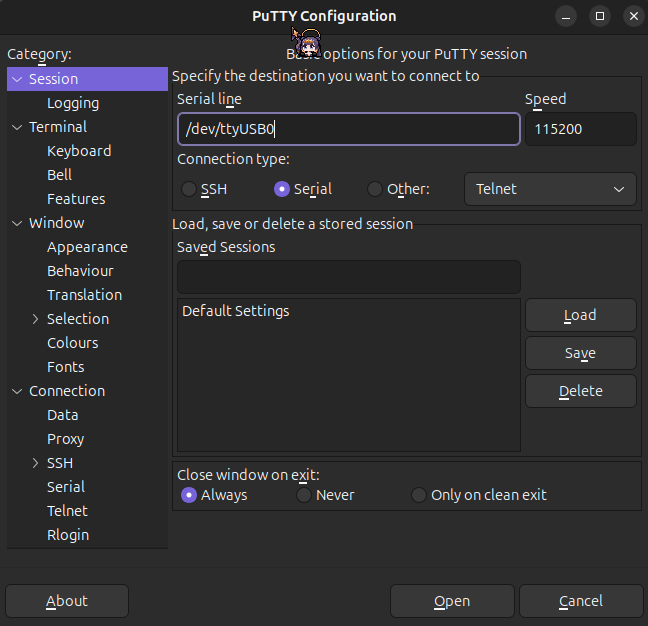This screenshot has width=648, height=626.
Task: Click the Save session button
Action: (x=581, y=353)
